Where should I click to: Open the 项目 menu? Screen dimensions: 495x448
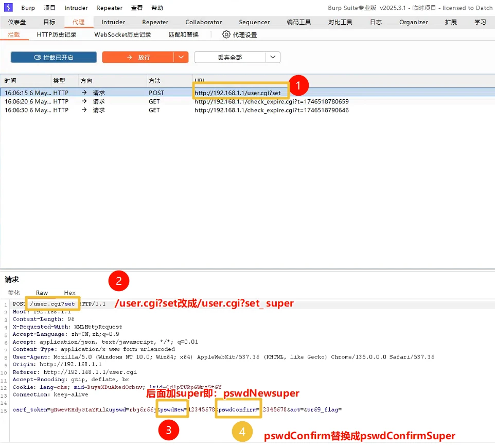(x=49, y=8)
